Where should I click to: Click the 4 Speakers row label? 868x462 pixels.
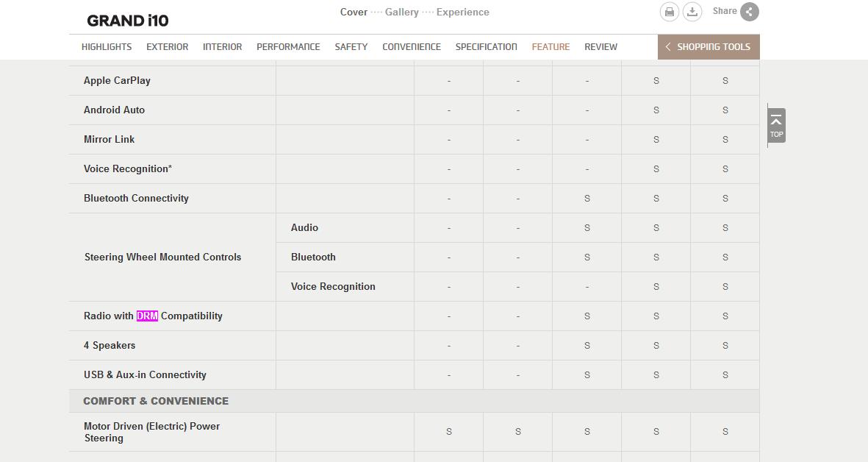tap(110, 345)
